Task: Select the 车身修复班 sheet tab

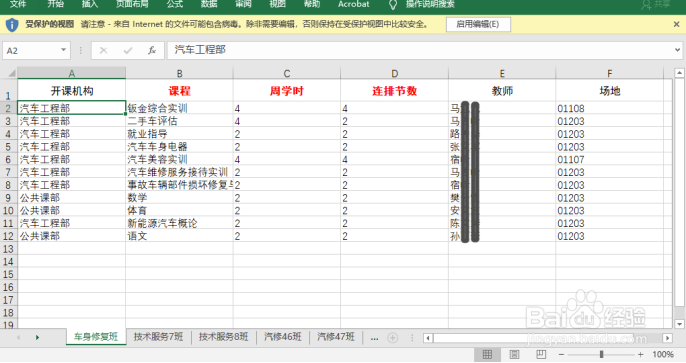Action: 96,337
